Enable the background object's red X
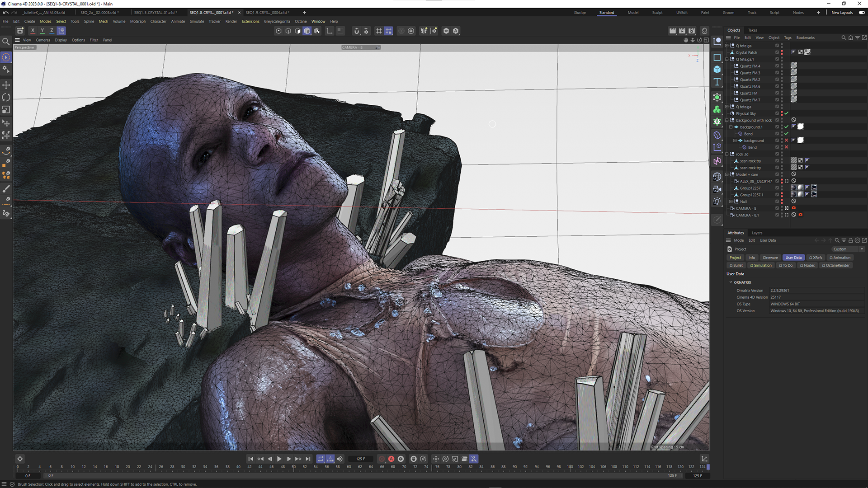This screenshot has width=868, height=488. [786, 141]
